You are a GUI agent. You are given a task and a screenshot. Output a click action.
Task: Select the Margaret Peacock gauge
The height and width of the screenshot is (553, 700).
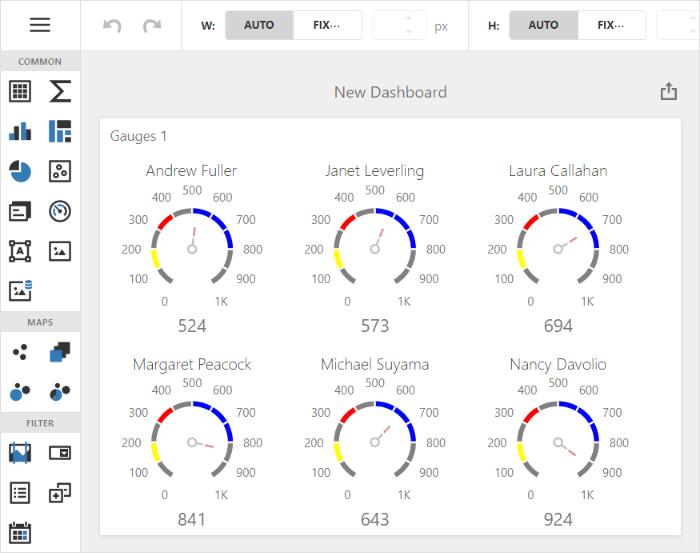(x=192, y=442)
